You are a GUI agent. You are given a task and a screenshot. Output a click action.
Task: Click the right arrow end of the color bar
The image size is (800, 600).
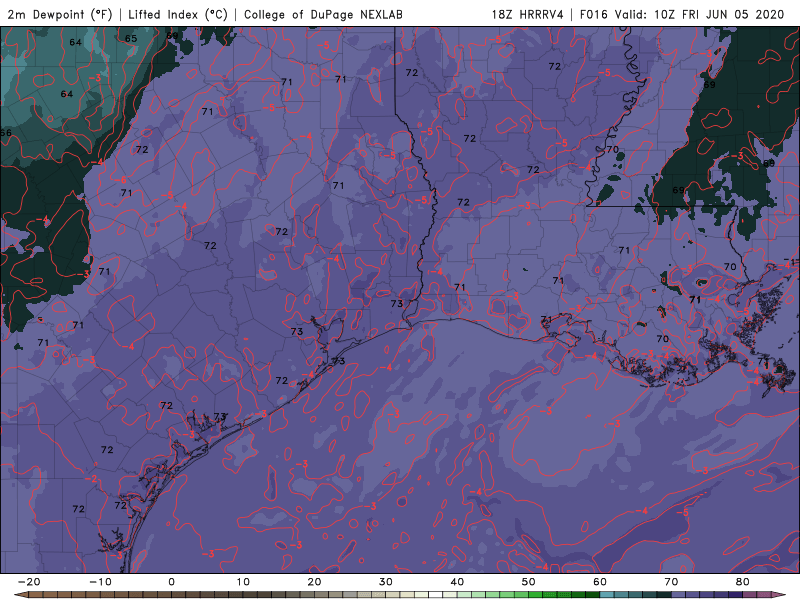click(781, 595)
